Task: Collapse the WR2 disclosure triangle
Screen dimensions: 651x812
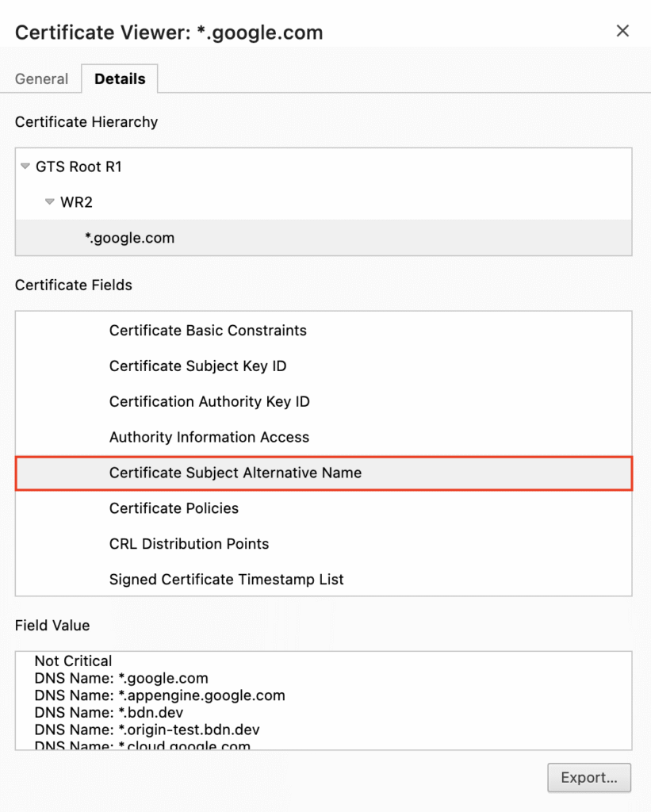Action: pyautogui.click(x=49, y=202)
